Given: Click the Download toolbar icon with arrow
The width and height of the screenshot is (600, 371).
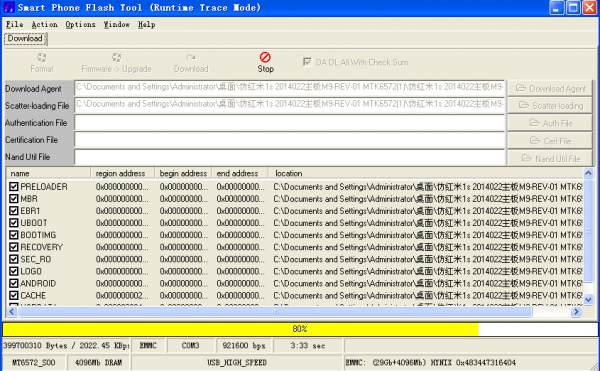Looking at the screenshot, I should 191,57.
